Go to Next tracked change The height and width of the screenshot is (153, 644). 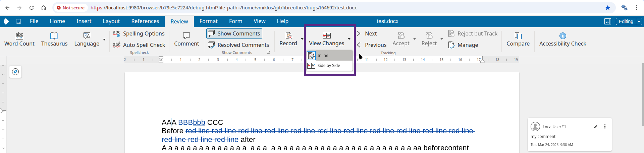367,33
